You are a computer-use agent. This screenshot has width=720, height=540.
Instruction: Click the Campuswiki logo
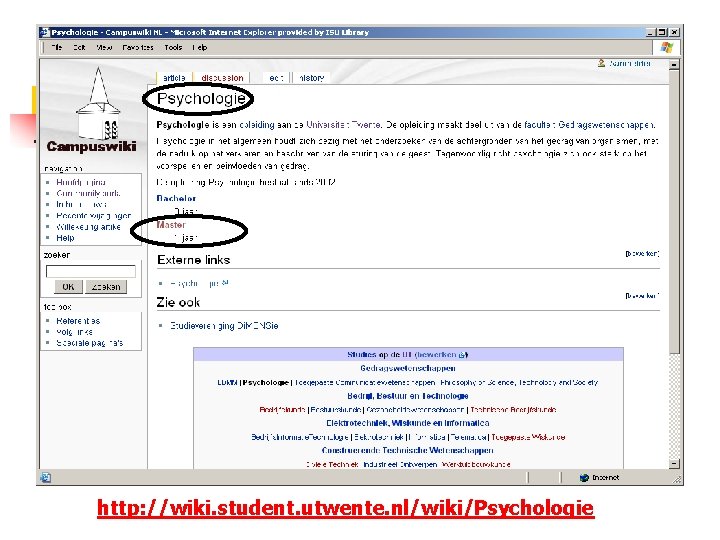92,110
